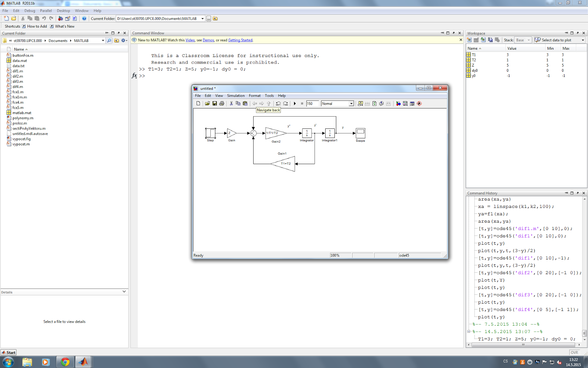588x368 pixels.
Task: Select vypocet.m in file list
Action: (21, 144)
